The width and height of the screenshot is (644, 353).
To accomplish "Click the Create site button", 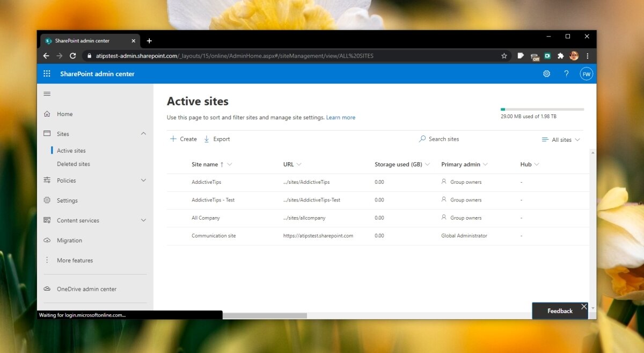I will click(184, 139).
